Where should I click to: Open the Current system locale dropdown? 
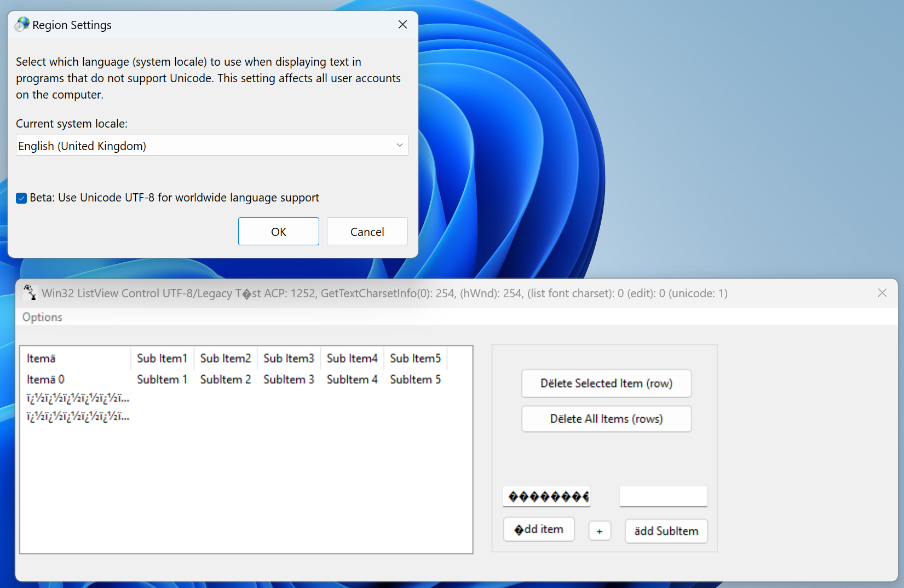212,146
